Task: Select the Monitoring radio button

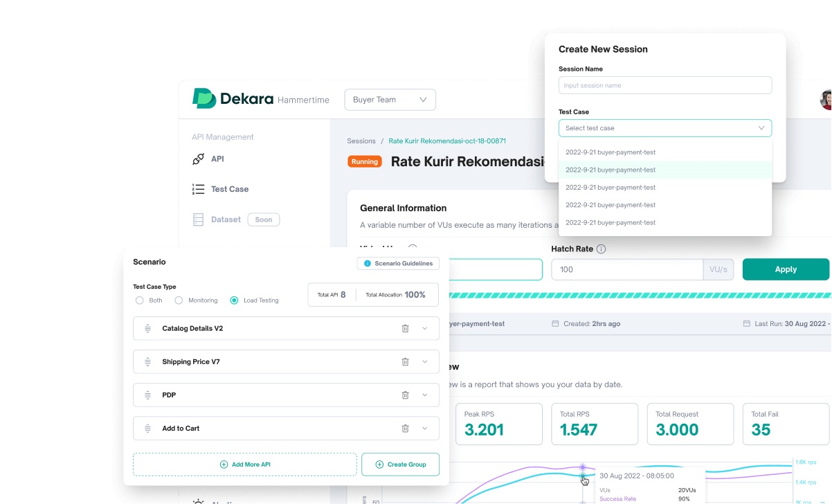Action: click(179, 300)
